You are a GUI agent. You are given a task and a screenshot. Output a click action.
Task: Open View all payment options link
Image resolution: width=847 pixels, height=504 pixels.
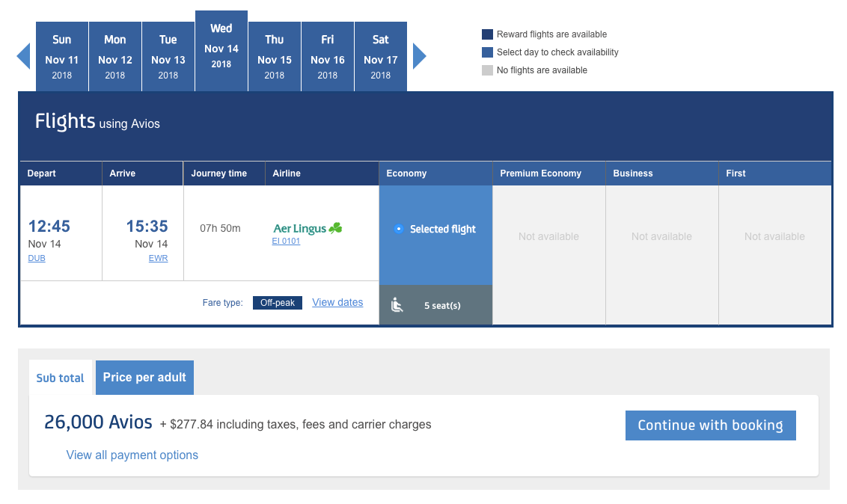pos(132,455)
